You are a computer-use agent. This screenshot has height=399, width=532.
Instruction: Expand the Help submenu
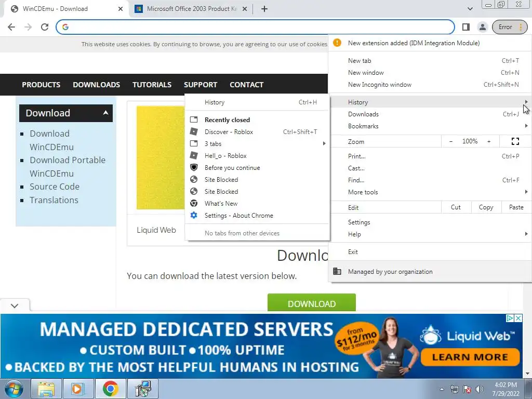pos(430,234)
